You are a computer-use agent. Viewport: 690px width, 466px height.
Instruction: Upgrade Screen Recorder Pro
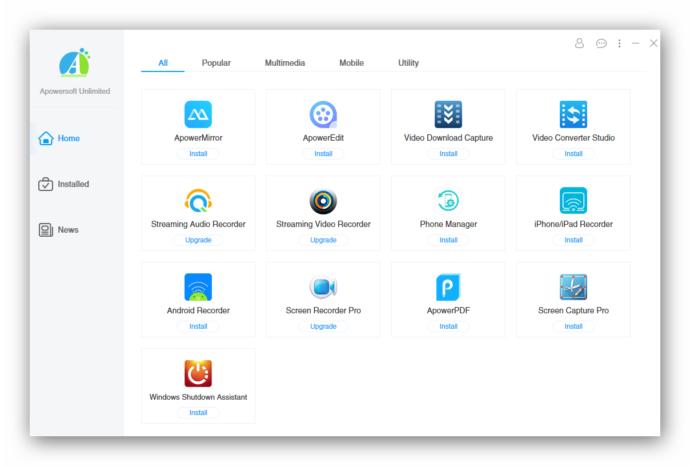tap(323, 326)
